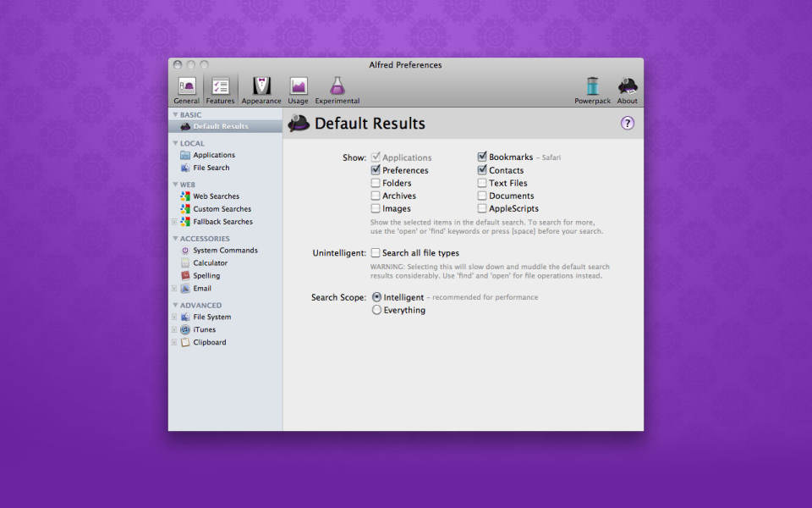The height and width of the screenshot is (508, 812).
Task: Open the Powerpack icon
Action: (592, 86)
